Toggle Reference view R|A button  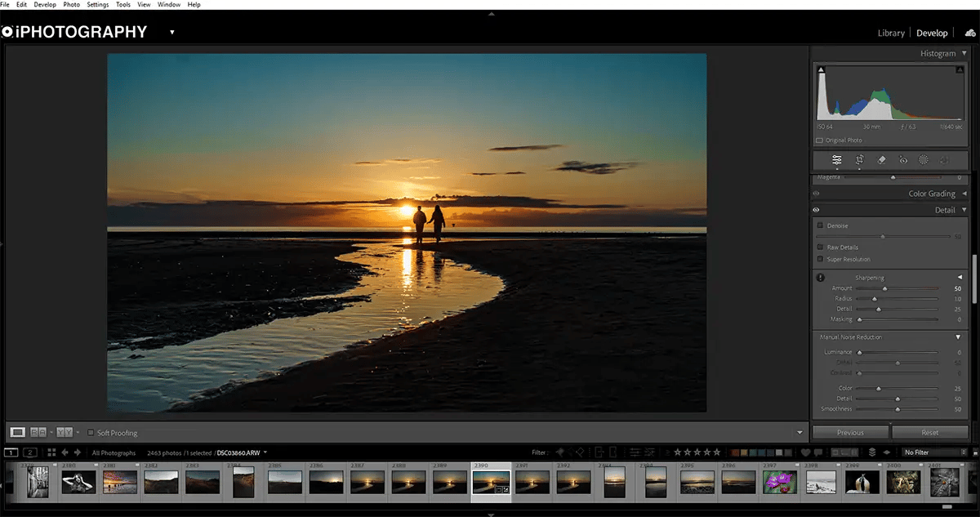tap(40, 432)
